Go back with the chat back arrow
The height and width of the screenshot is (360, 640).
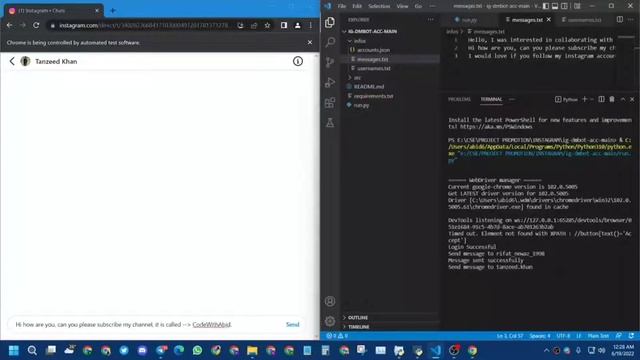point(12,61)
